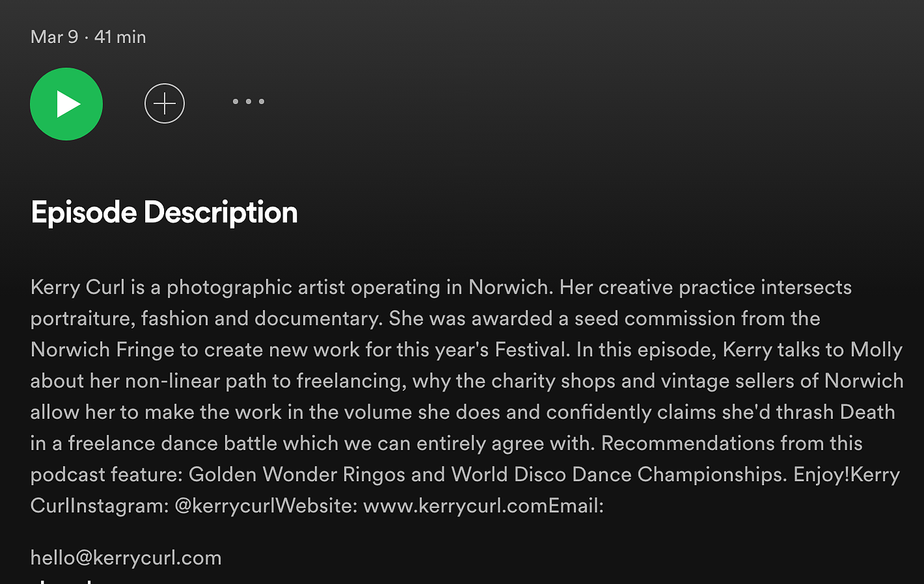Click the word Death in description
This screenshot has height=584, width=924.
pyautogui.click(x=867, y=412)
